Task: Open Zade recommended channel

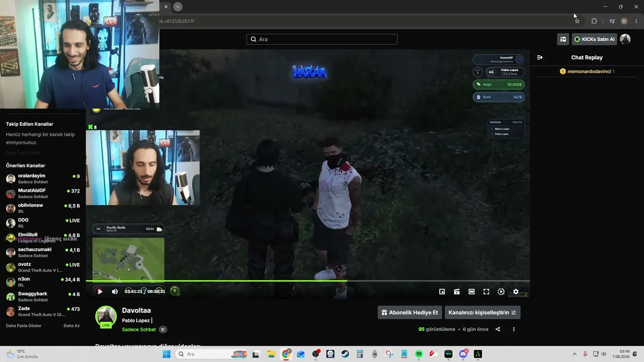Action: click(43, 311)
